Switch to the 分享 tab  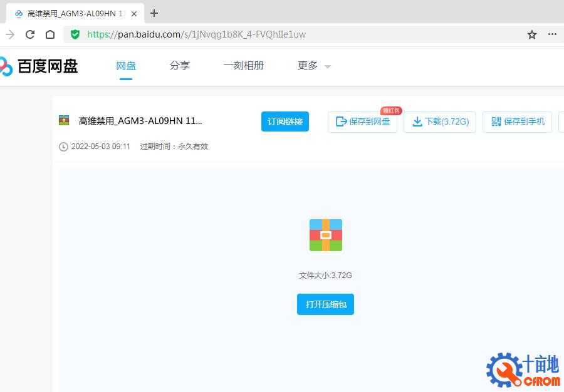click(x=180, y=66)
